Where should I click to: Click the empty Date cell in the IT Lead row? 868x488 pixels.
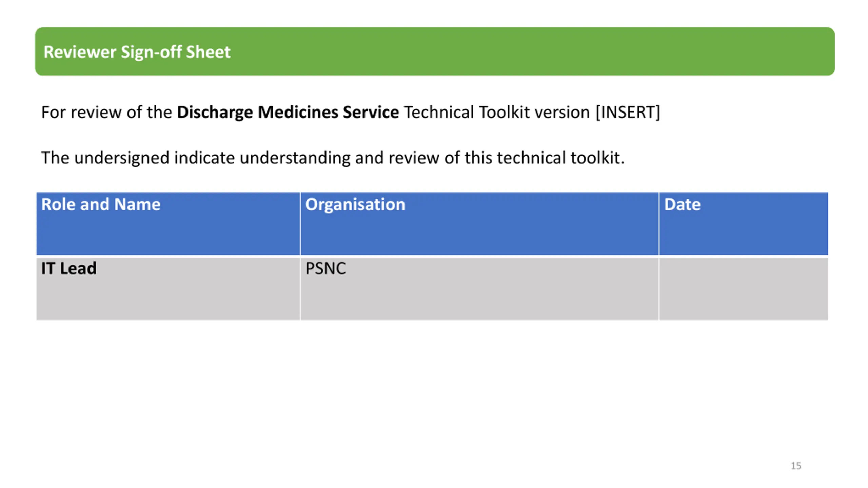(744, 289)
